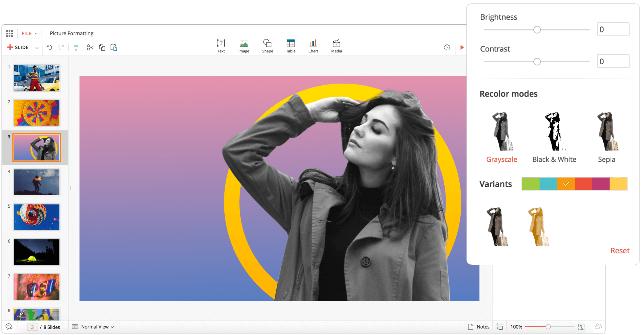Click Reset in the recolor panel
The width and height of the screenshot is (644, 335).
[620, 250]
